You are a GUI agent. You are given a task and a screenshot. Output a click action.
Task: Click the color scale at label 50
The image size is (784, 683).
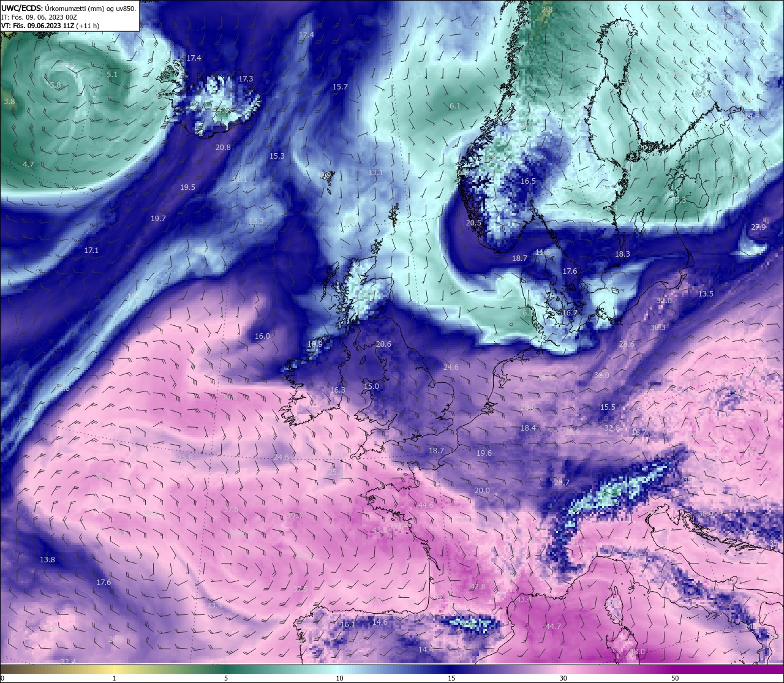pos(675,678)
